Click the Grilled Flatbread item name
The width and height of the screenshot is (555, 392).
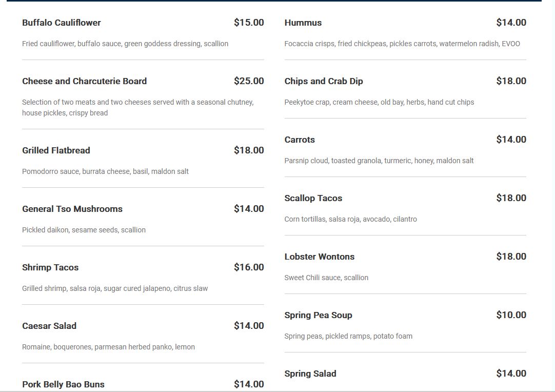56,150
